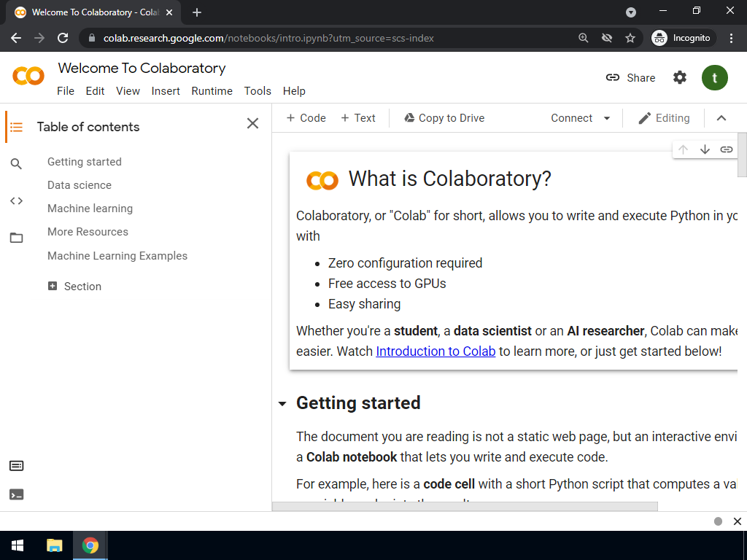Open the account avatar 't'
The width and height of the screenshot is (747, 560).
tap(715, 77)
